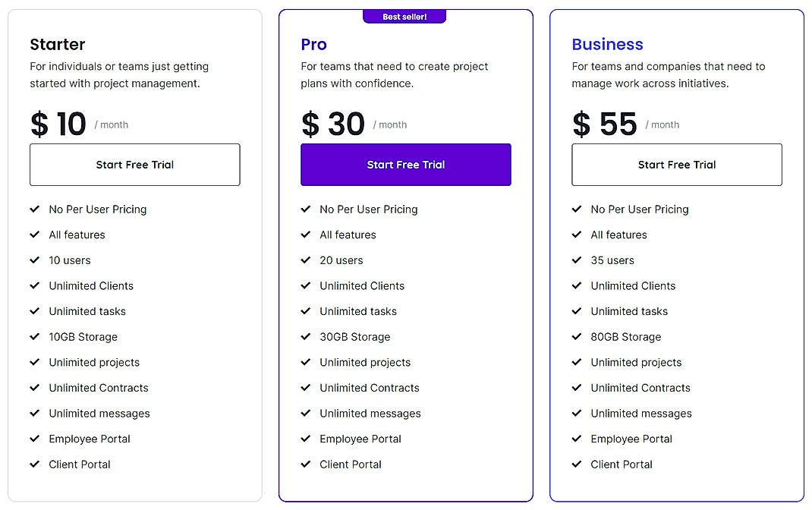
Task: Click the checkmark beside Starter's 10 users feature
Action: pyautogui.click(x=35, y=260)
